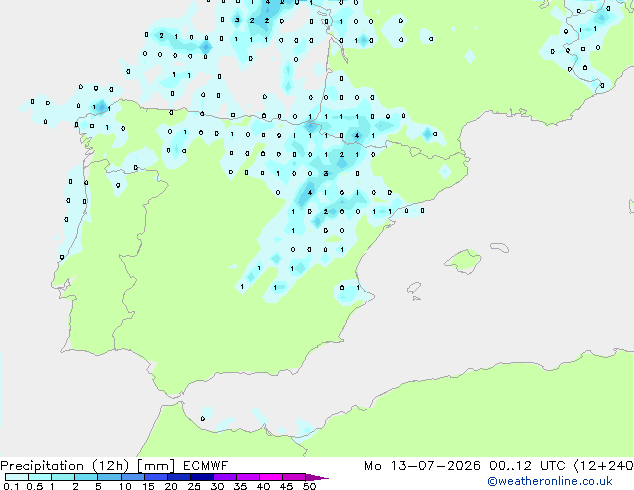Click the '(12+240' forecast offset text
The width and height of the screenshot is (634, 490).
coord(603,466)
